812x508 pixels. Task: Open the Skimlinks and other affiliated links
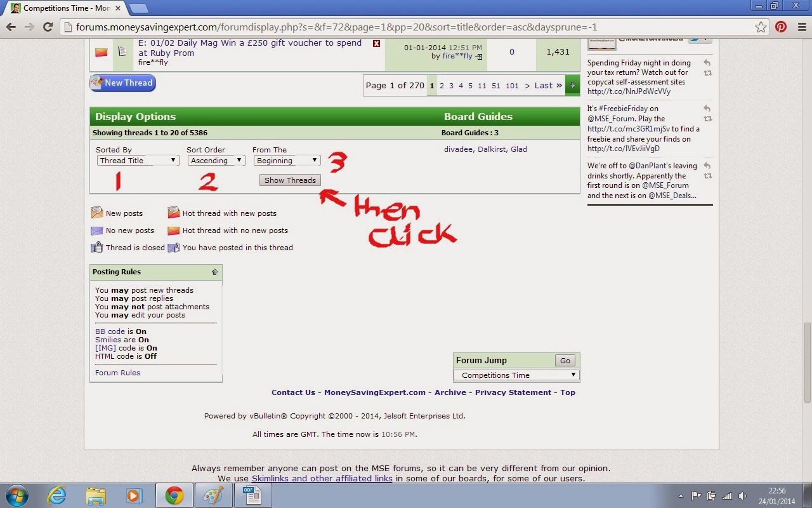pyautogui.click(x=322, y=478)
